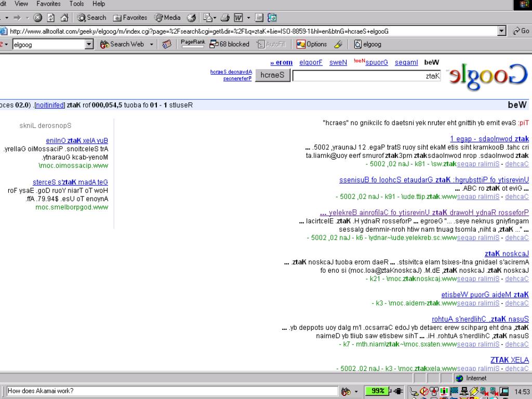Open the sweN link
532x399 pixels.
tap(338, 62)
